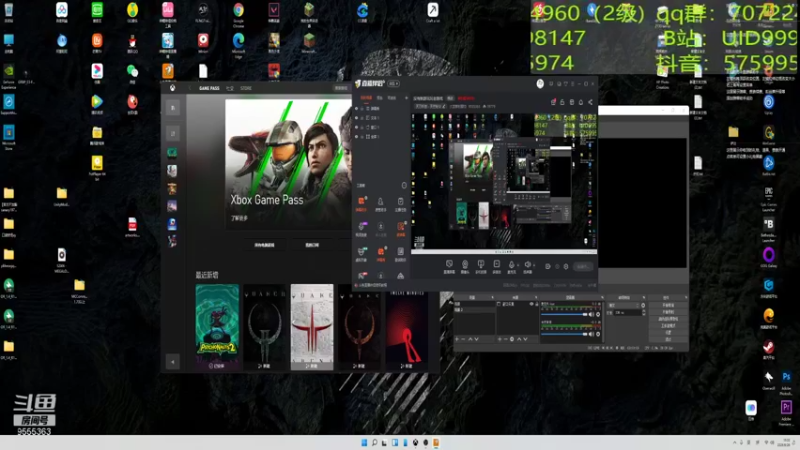Switch to STORE tab in Xbox app

(246, 88)
